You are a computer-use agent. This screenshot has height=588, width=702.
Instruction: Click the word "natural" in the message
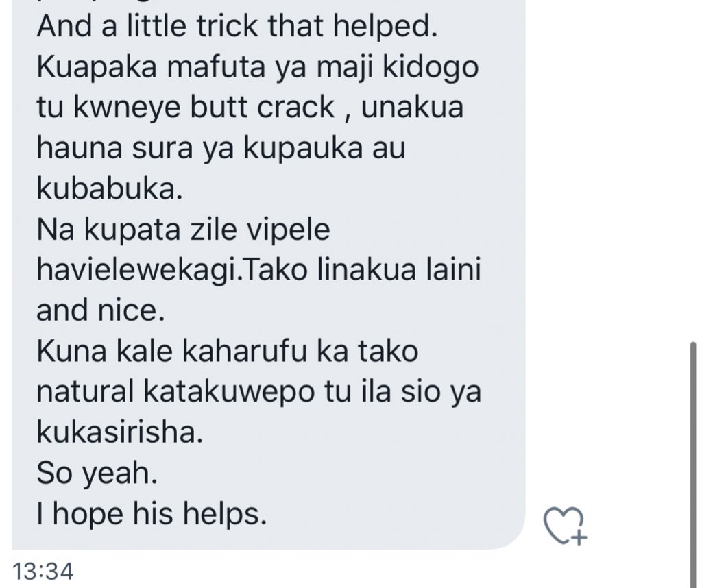[86, 391]
